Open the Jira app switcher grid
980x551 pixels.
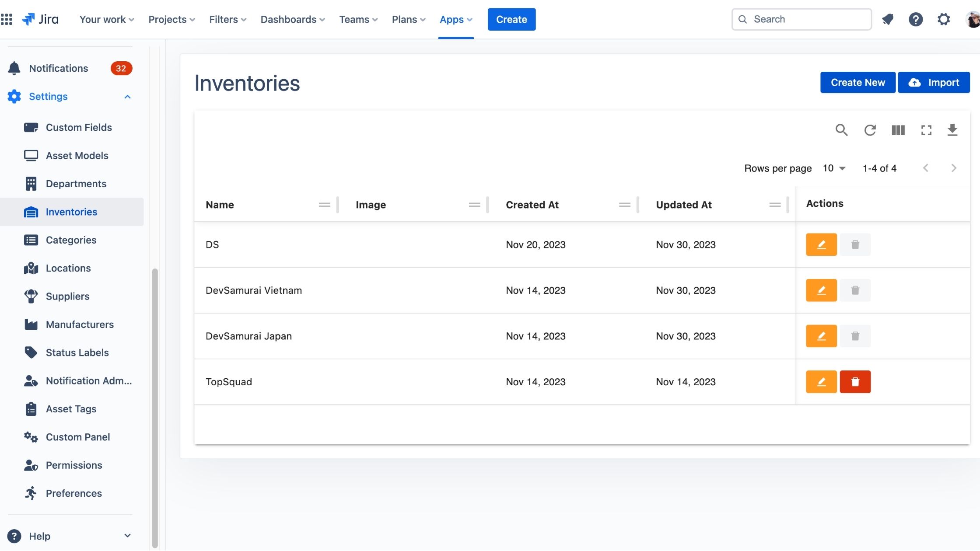7,19
